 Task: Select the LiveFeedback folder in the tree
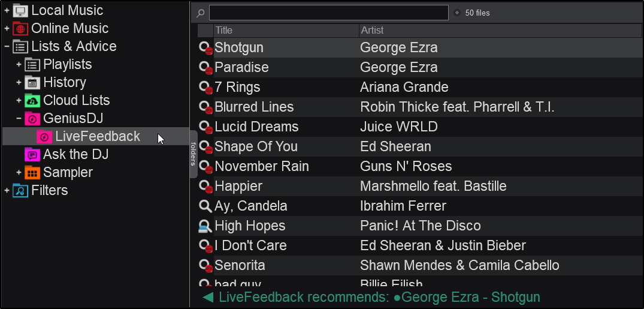coord(97,136)
